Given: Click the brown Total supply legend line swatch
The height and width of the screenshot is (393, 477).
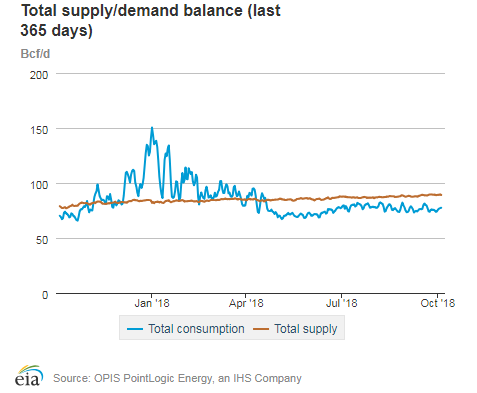Looking at the screenshot, I should 261,329.
